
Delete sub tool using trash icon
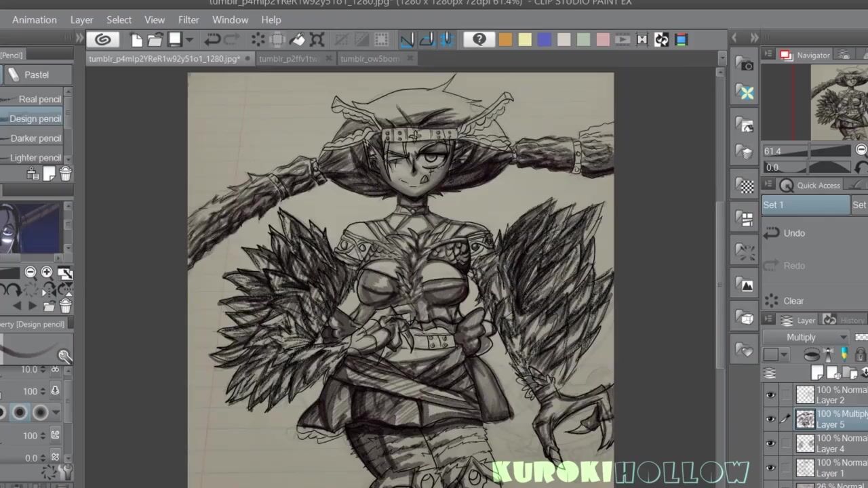[x=66, y=174]
